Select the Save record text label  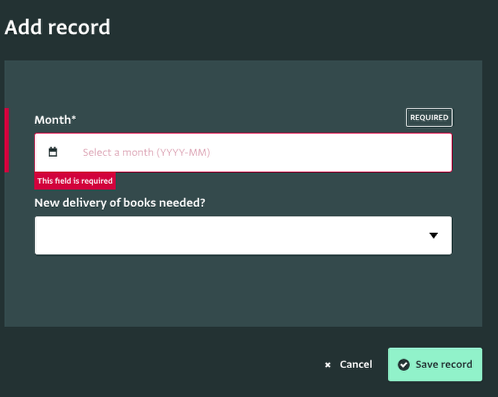(x=444, y=364)
